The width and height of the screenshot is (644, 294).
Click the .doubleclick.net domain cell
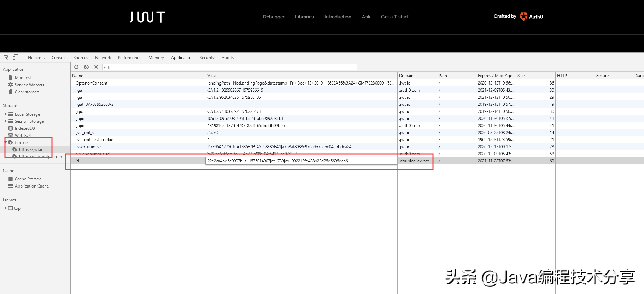tap(417, 161)
